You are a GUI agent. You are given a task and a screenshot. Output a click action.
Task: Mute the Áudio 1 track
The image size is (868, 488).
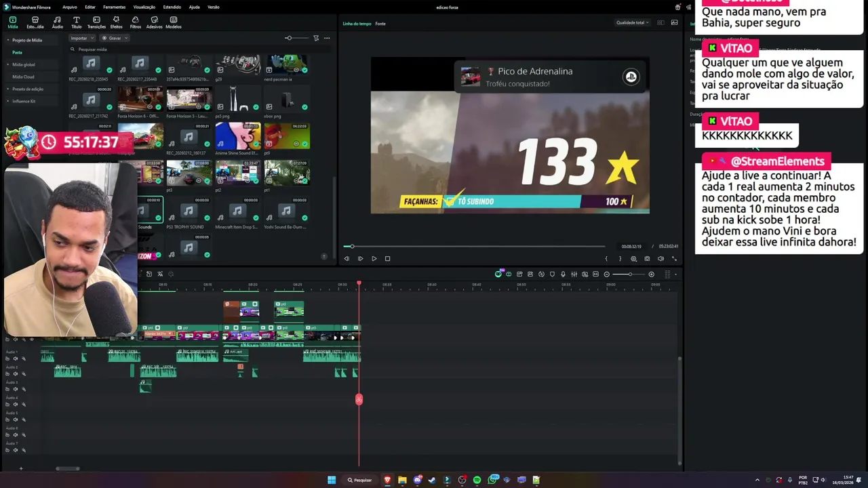tap(16, 359)
